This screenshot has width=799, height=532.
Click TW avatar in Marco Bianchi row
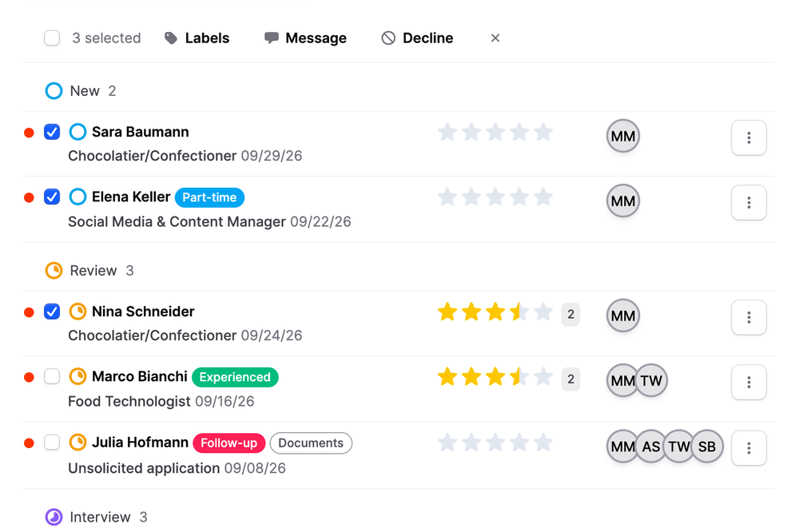click(652, 380)
